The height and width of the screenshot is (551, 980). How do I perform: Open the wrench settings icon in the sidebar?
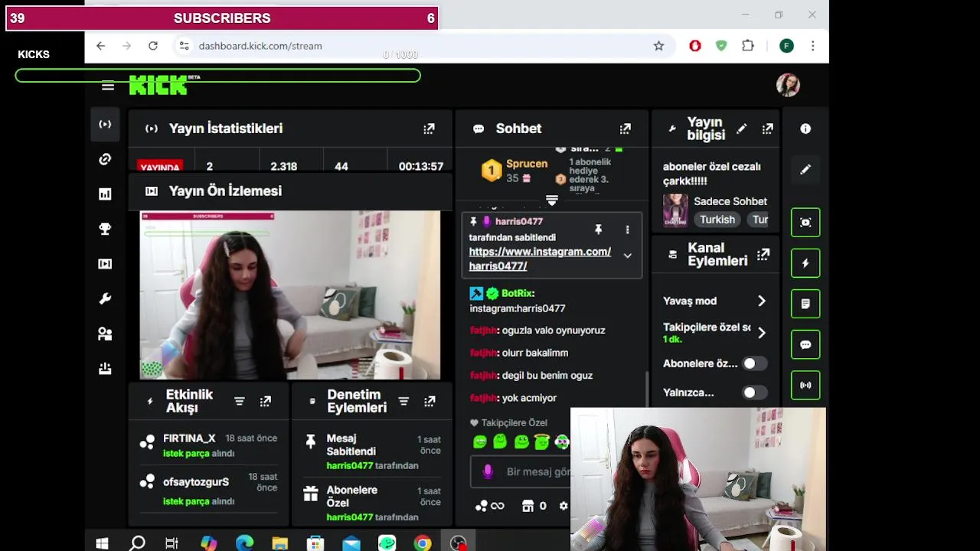coord(105,298)
